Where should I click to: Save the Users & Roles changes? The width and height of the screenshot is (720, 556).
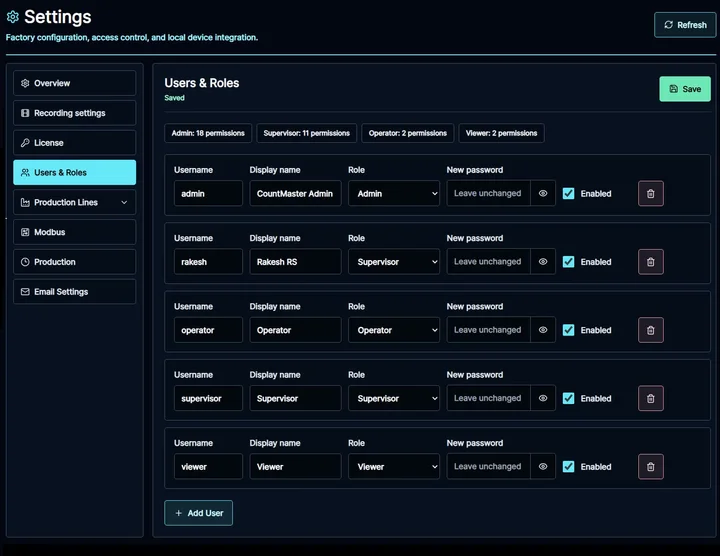pos(685,89)
